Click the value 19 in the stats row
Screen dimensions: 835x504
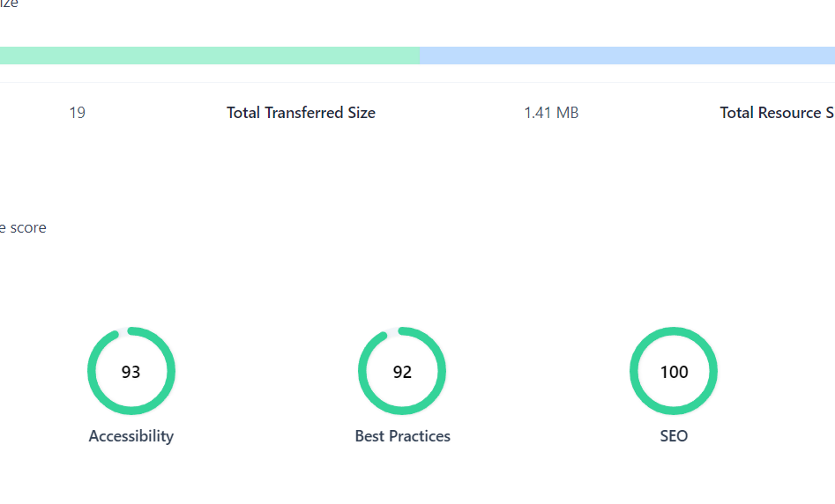(x=77, y=113)
